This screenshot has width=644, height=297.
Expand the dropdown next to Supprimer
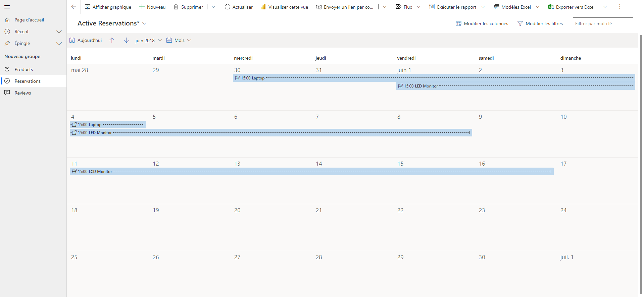pos(213,7)
